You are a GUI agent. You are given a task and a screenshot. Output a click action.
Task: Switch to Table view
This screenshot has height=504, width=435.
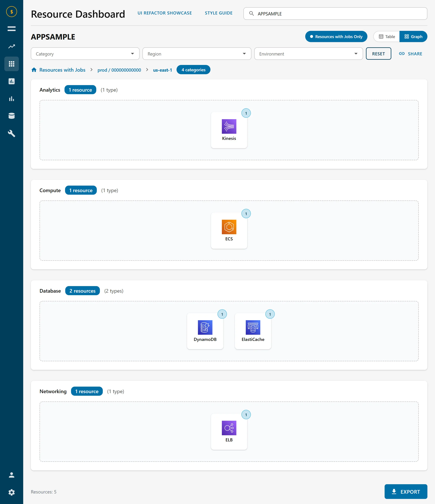tap(387, 36)
